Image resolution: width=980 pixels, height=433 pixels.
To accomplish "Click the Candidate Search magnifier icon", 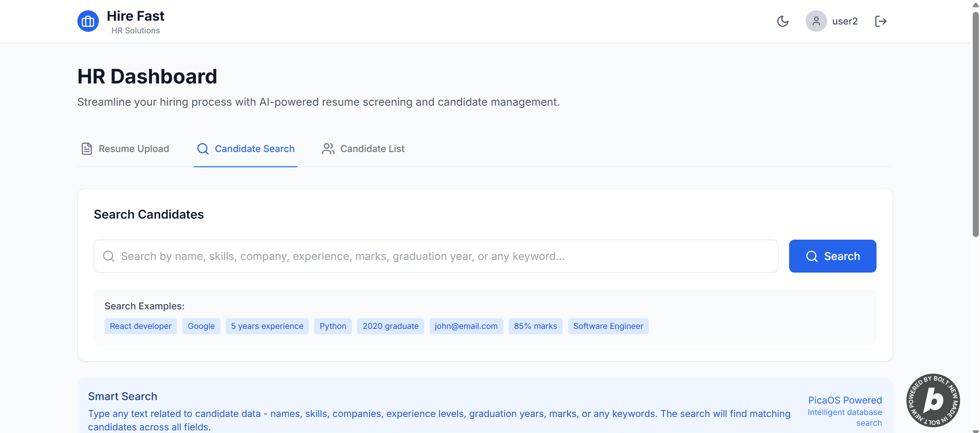I will (x=203, y=149).
